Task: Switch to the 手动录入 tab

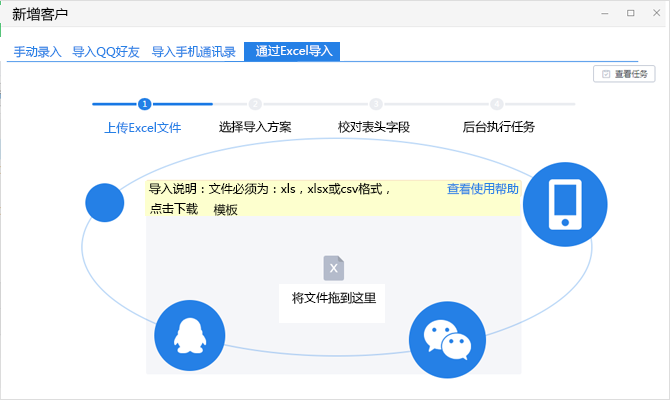Action: click(x=37, y=52)
